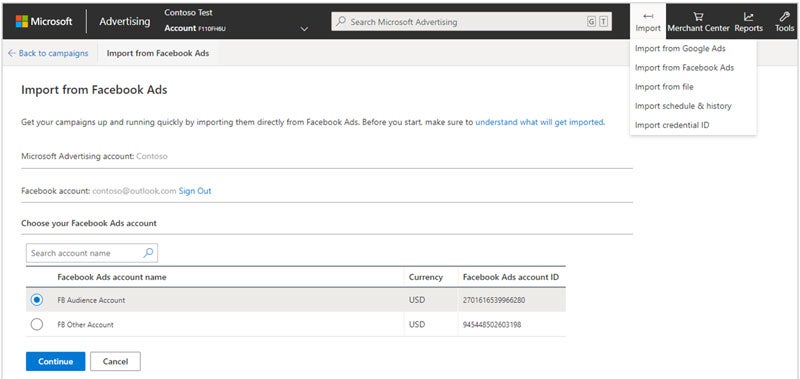The image size is (800, 379).
Task: Click USD in FB Audience Account row
Action: pyautogui.click(x=417, y=300)
